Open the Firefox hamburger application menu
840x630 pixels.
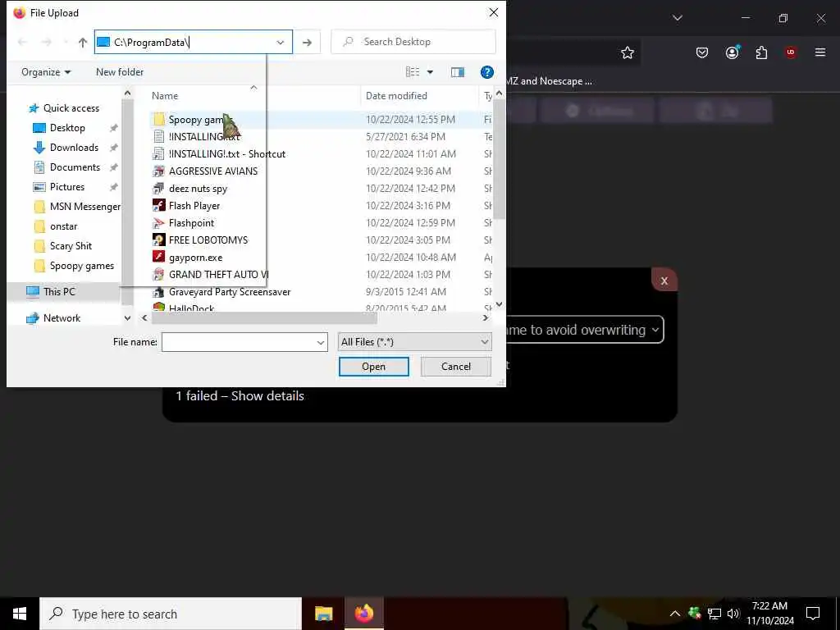820,52
